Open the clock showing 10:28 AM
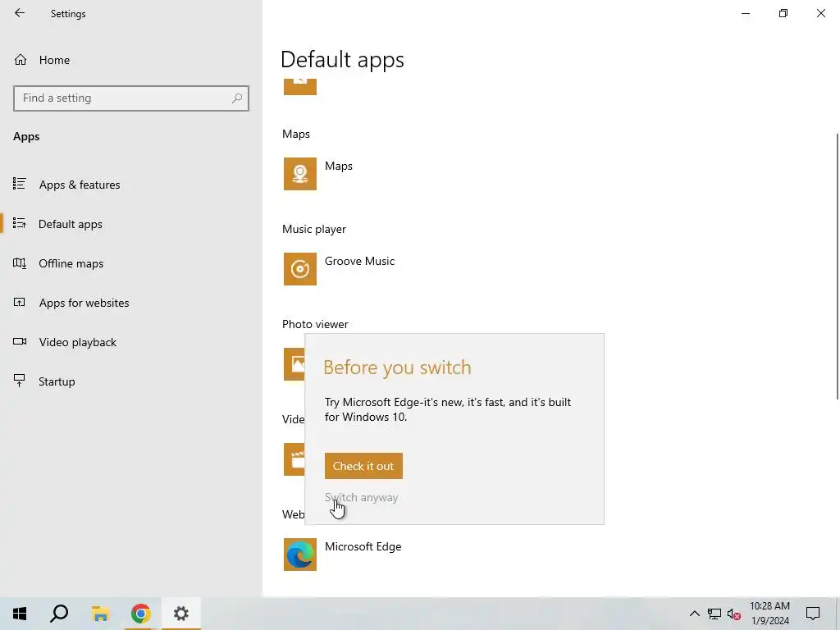This screenshot has height=630, width=840. click(769, 614)
